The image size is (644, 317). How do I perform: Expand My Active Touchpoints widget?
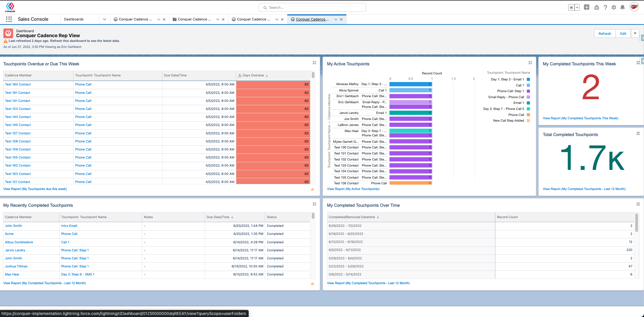pyautogui.click(x=530, y=63)
